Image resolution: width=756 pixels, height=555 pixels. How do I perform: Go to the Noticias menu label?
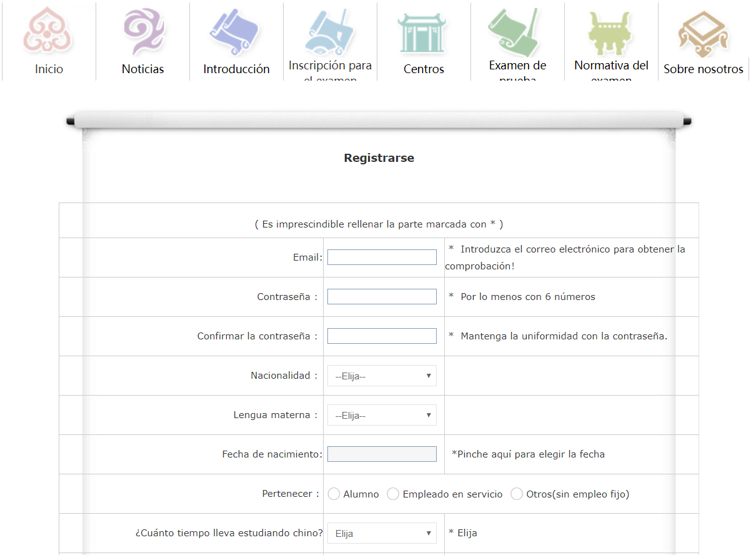[143, 69]
